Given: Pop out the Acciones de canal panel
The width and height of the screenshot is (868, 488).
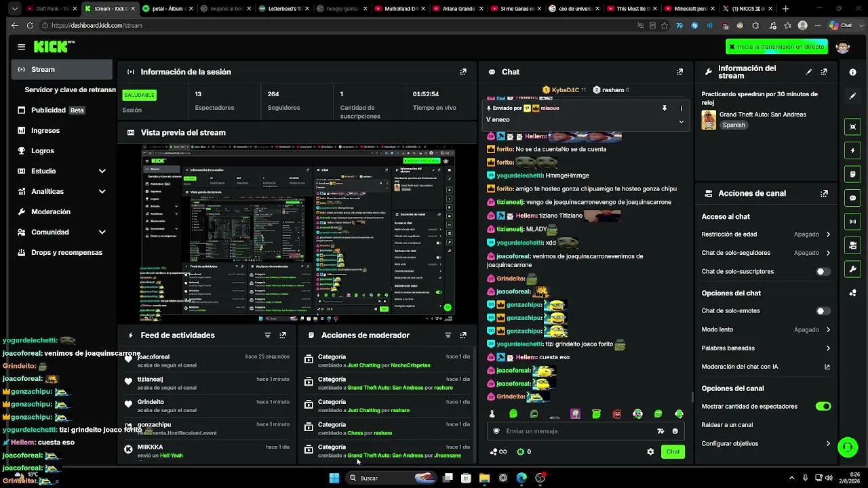Looking at the screenshot, I should click(824, 193).
